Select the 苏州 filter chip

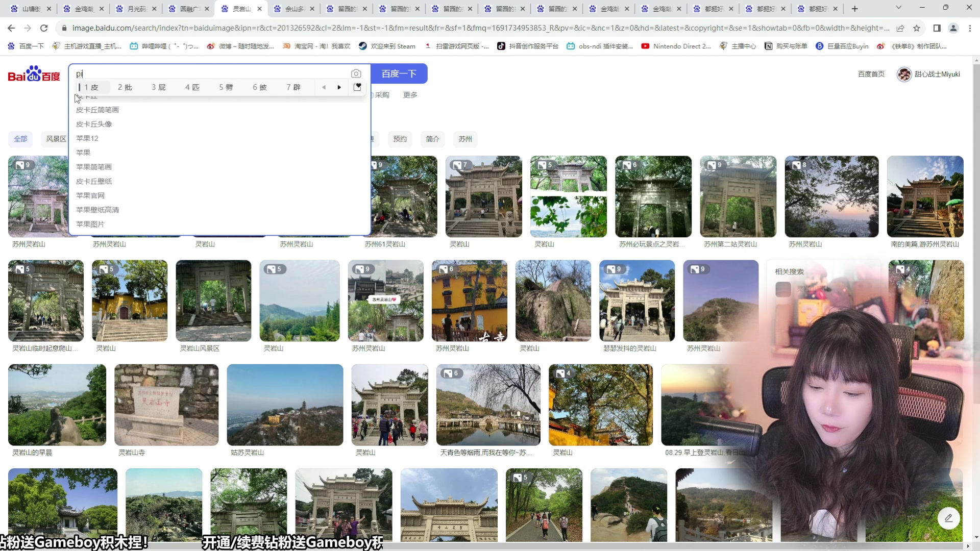point(465,139)
